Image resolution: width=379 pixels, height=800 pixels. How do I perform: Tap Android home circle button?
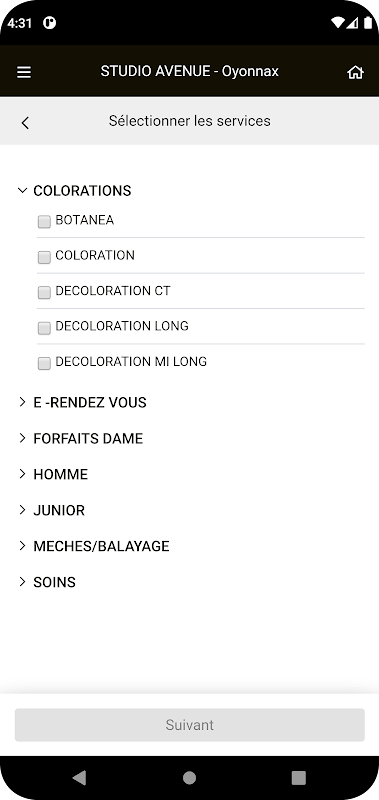pyautogui.click(x=189, y=778)
